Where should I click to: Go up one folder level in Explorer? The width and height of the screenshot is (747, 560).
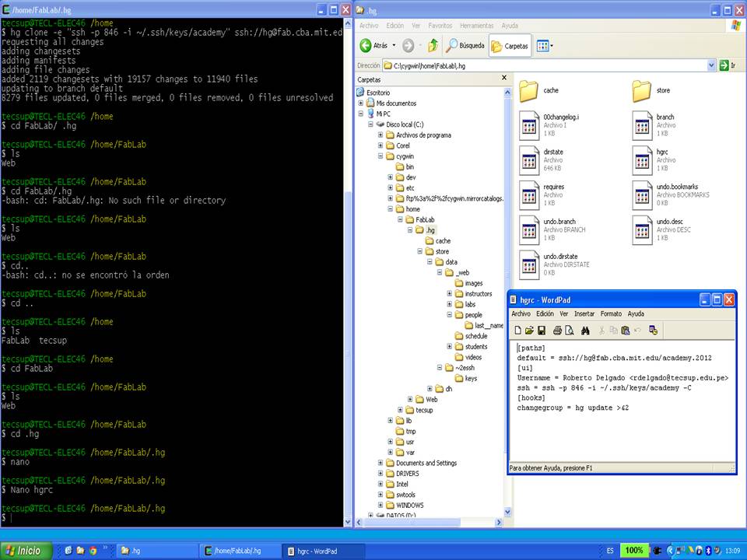tap(433, 46)
